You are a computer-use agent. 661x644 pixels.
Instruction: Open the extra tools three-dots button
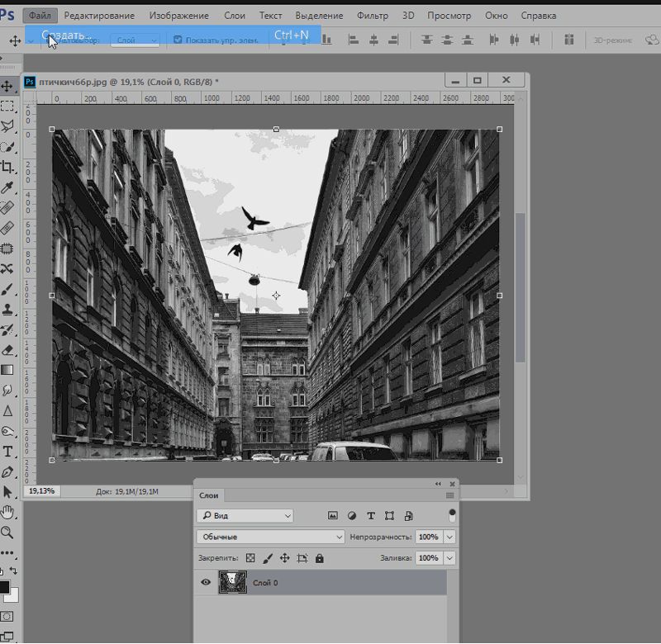point(7,552)
